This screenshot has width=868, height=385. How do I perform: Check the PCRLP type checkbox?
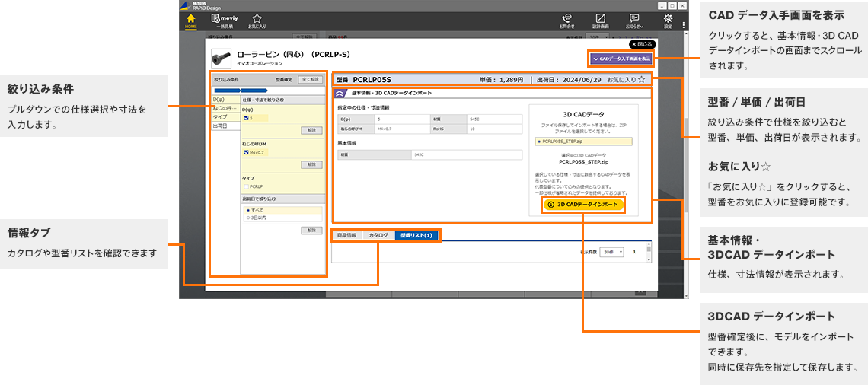247,186
